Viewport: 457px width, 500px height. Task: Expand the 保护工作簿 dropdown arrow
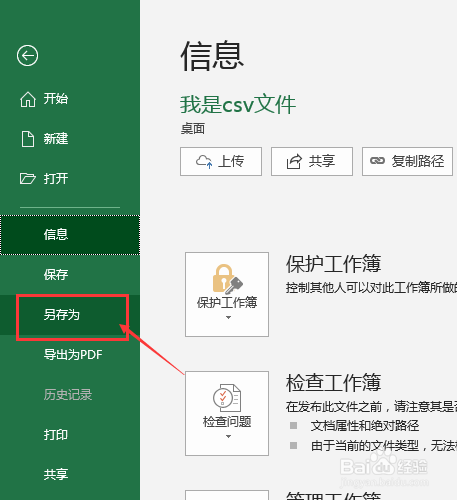228,318
